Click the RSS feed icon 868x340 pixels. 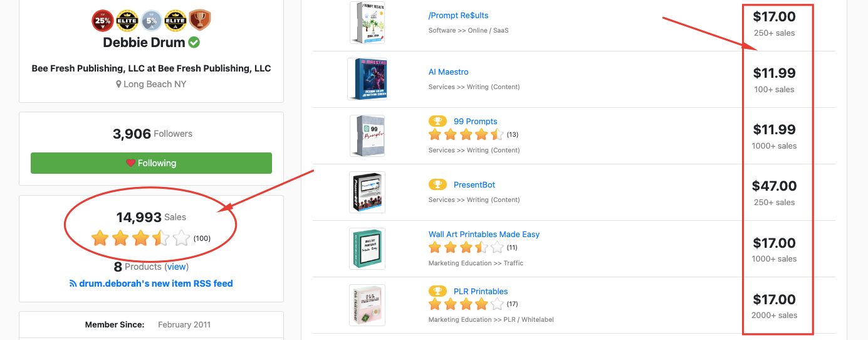point(73,284)
